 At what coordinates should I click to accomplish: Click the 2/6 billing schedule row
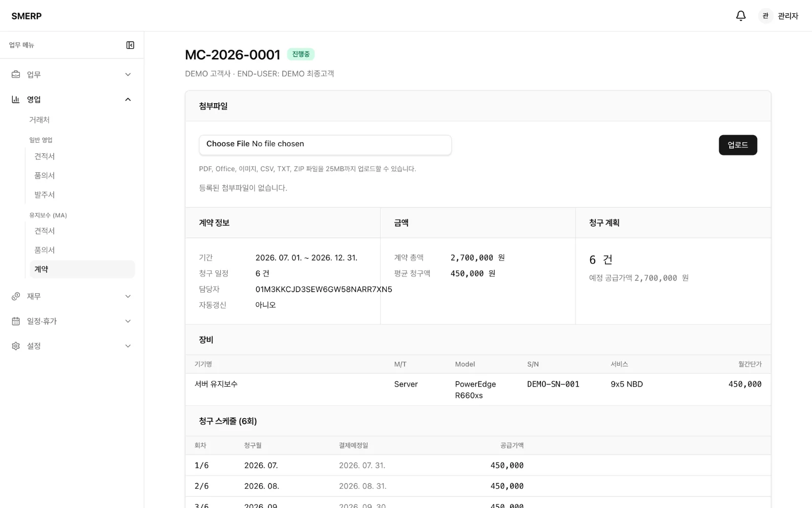pos(478,486)
